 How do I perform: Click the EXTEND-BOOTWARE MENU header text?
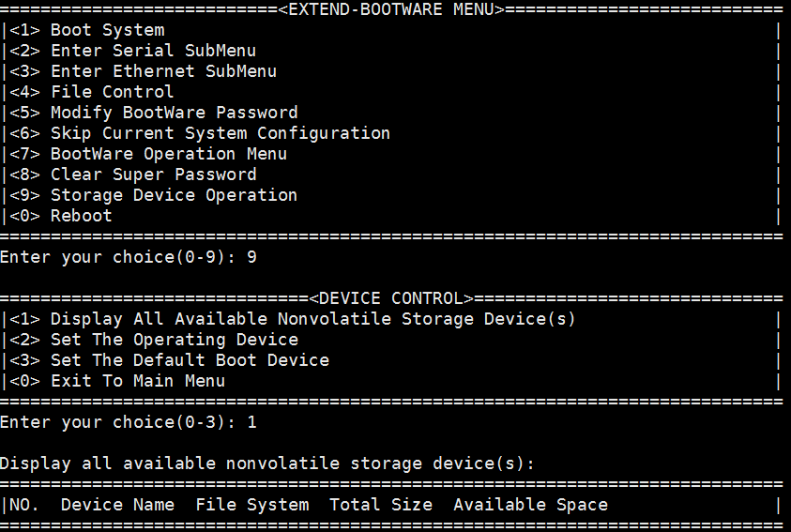pos(391,9)
